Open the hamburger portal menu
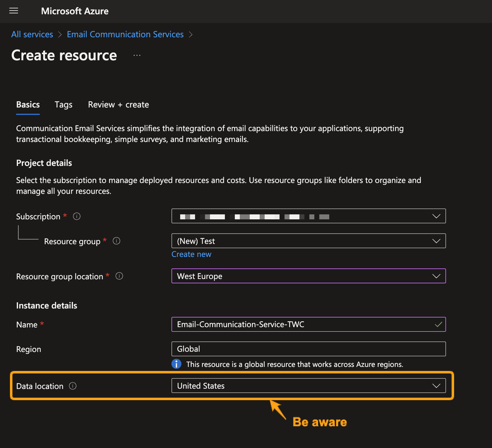This screenshot has height=448, width=492. [x=14, y=11]
